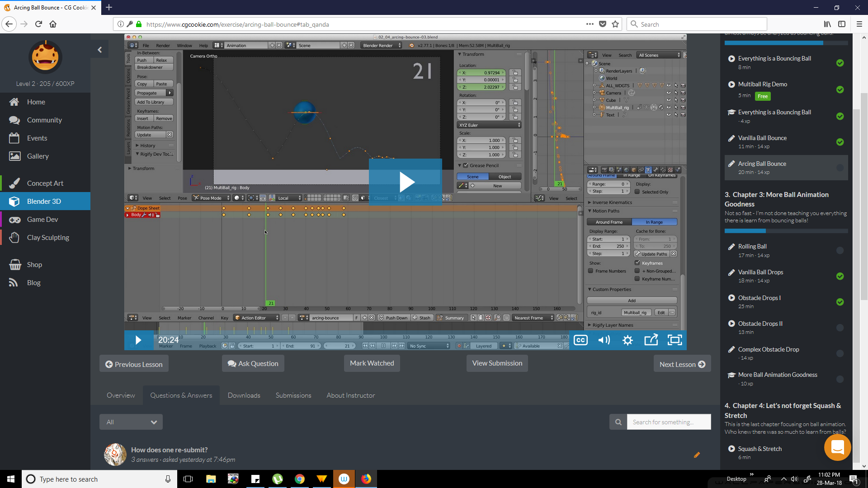Enter fullscreen video mode
Screen dimensions: 868x488
(x=675, y=340)
